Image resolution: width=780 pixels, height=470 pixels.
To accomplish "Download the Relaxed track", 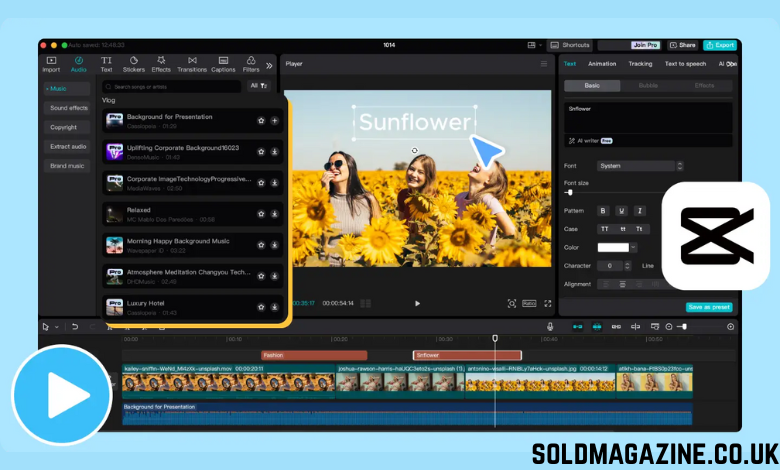I will pyautogui.click(x=274, y=214).
